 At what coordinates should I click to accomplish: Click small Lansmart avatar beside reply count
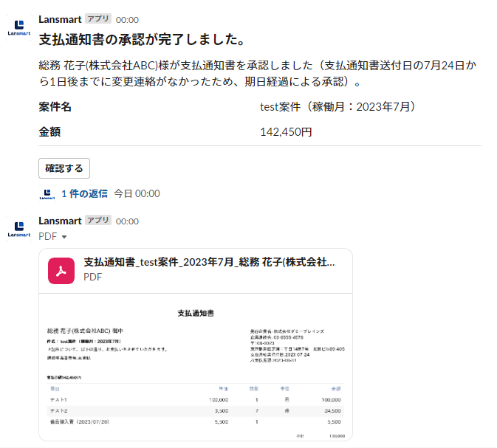[x=47, y=194]
